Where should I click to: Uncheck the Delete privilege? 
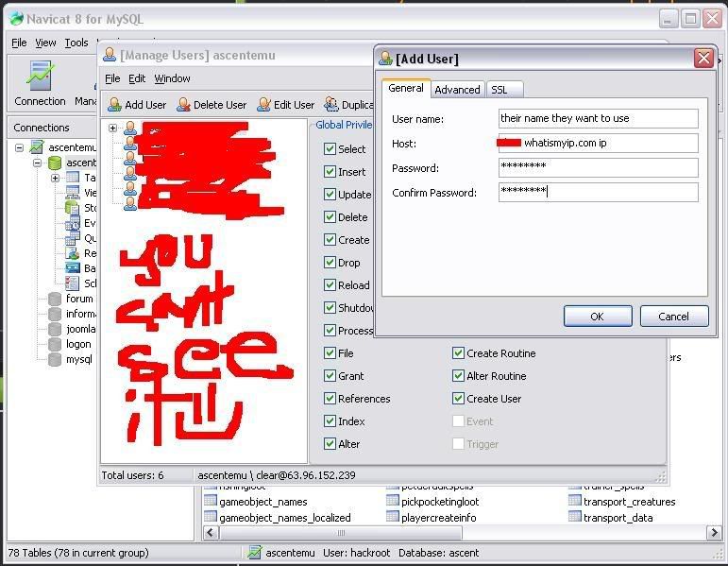330,217
